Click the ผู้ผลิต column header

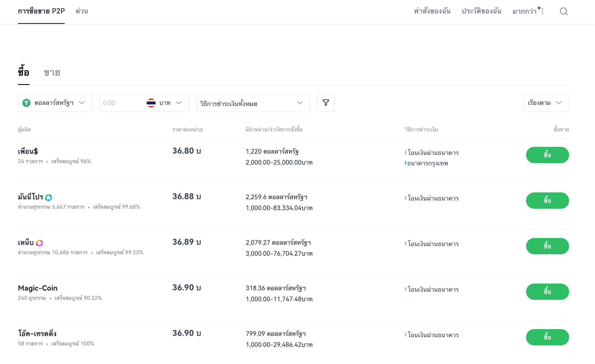point(24,130)
